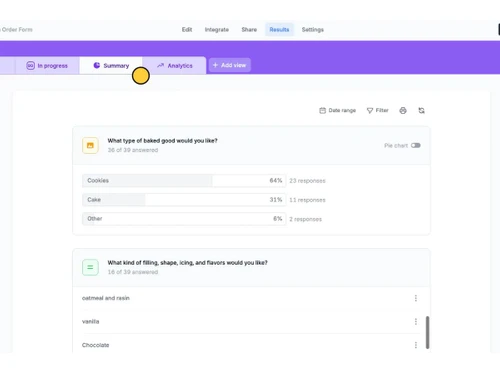
Task: Click '23 responses' text
Action: [x=307, y=181]
